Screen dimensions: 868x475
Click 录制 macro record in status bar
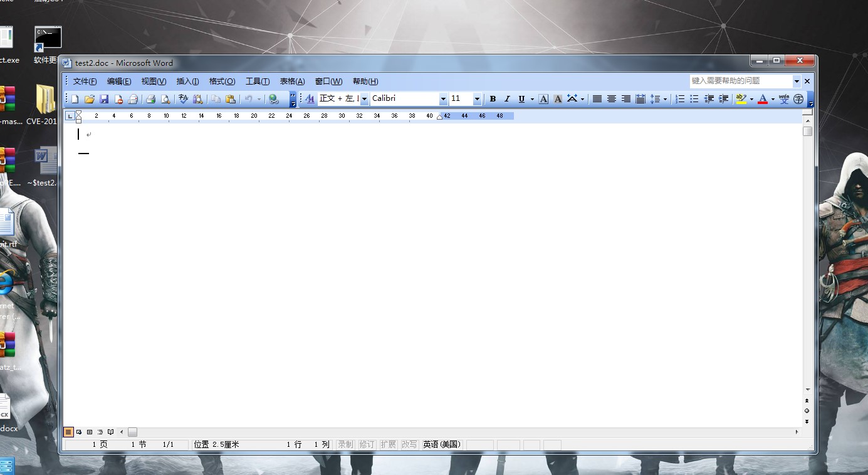[345, 444]
